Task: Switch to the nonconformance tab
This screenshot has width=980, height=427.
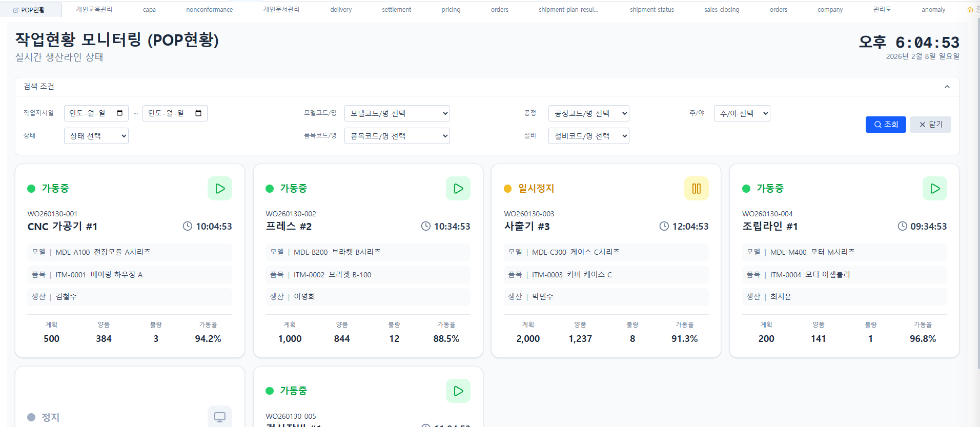Action: click(x=209, y=10)
